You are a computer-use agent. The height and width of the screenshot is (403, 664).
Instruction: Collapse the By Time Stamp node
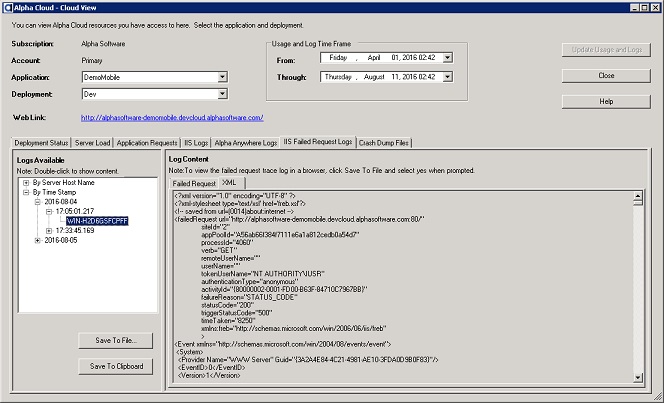tap(26, 192)
